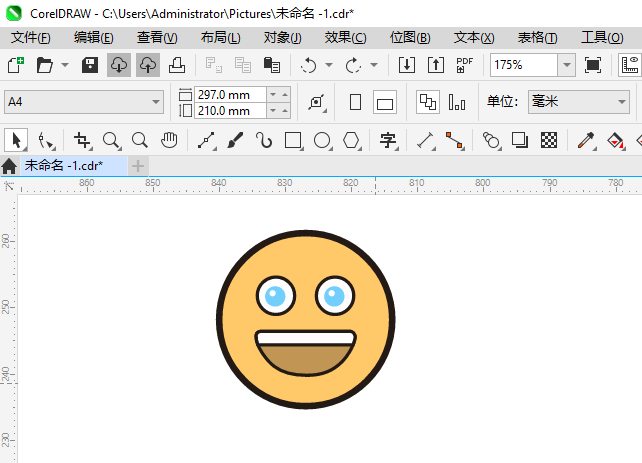Image resolution: width=642 pixels, height=463 pixels.
Task: Select the Eyedropper tool
Action: pos(589,140)
